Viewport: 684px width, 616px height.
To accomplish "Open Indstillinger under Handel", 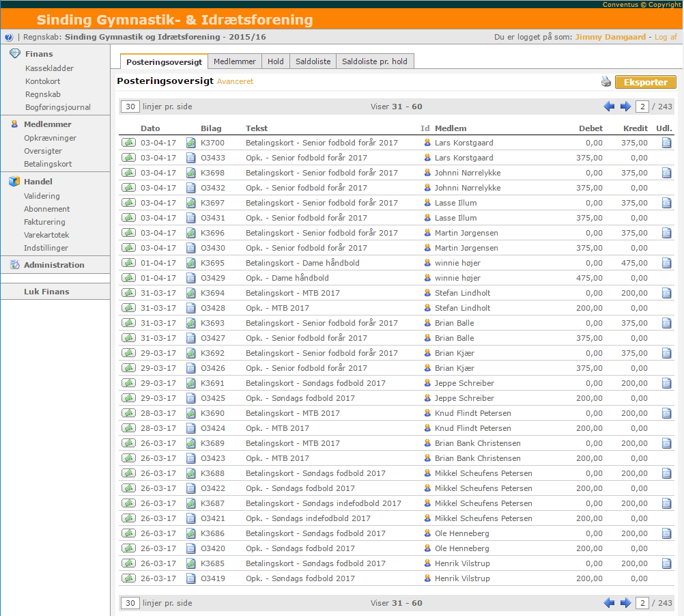I will pos(46,248).
